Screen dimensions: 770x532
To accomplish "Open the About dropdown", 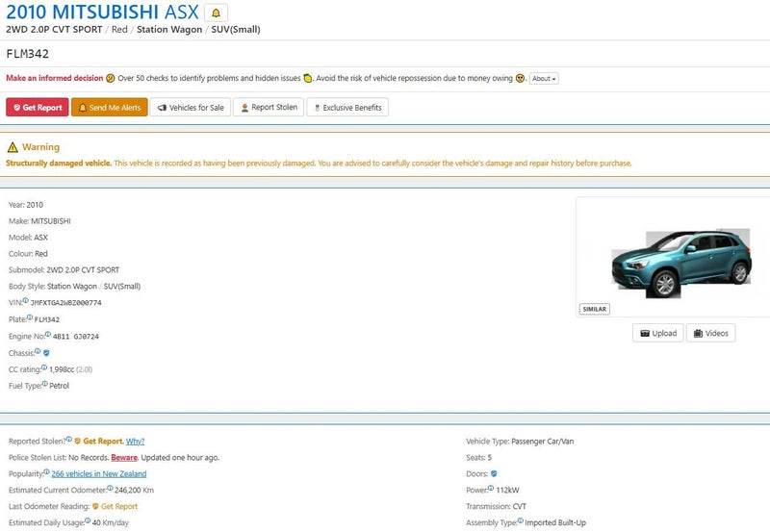I will (x=544, y=79).
